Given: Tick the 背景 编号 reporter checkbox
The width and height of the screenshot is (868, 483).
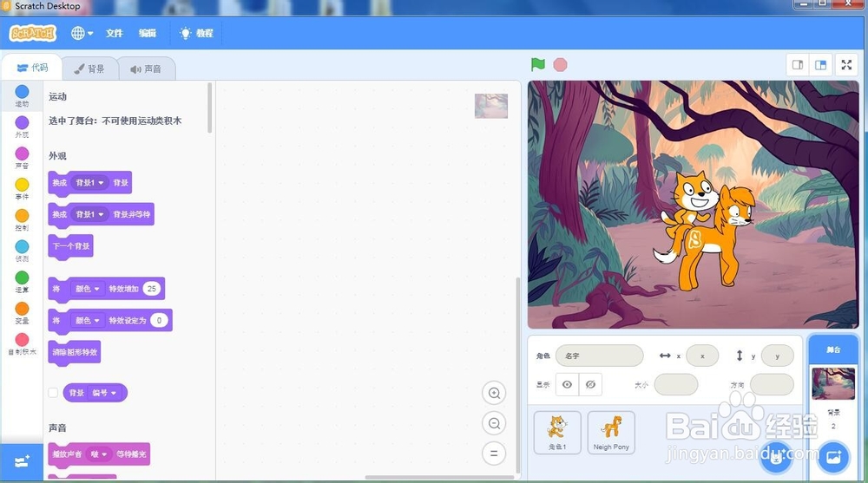Looking at the screenshot, I should [53, 393].
